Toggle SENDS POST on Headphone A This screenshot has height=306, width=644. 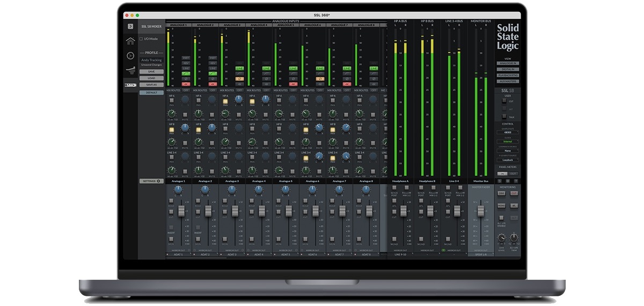[394, 189]
